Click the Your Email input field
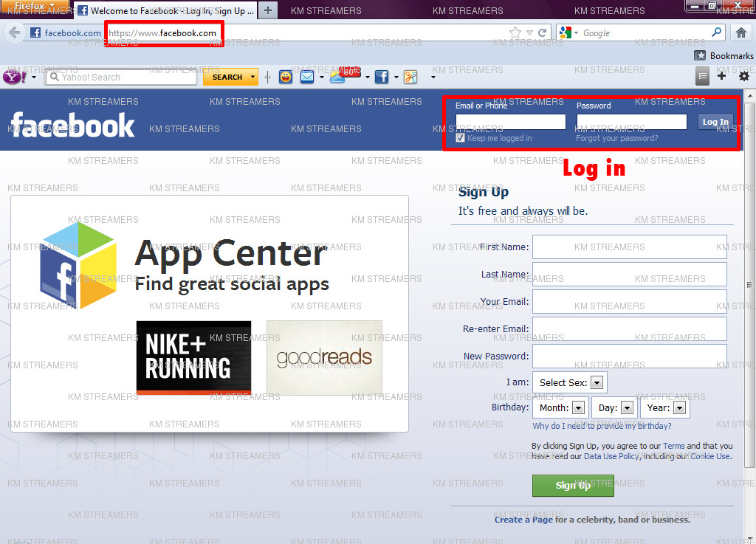 coord(630,302)
